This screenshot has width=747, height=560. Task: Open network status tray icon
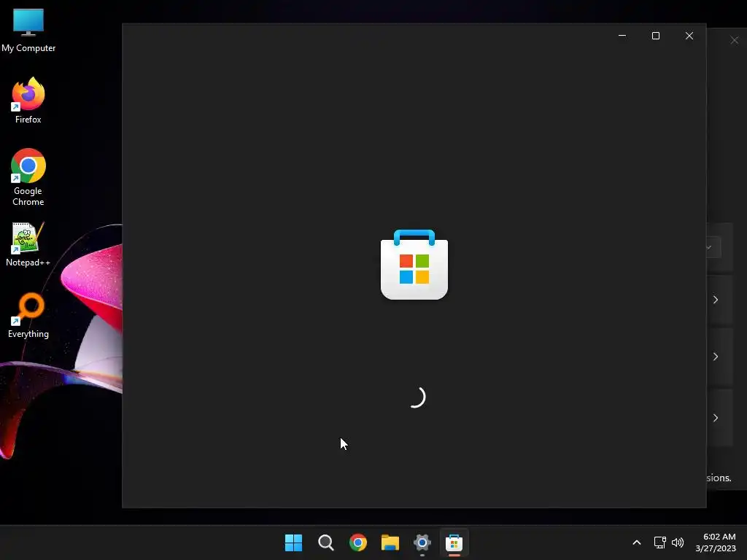(659, 542)
